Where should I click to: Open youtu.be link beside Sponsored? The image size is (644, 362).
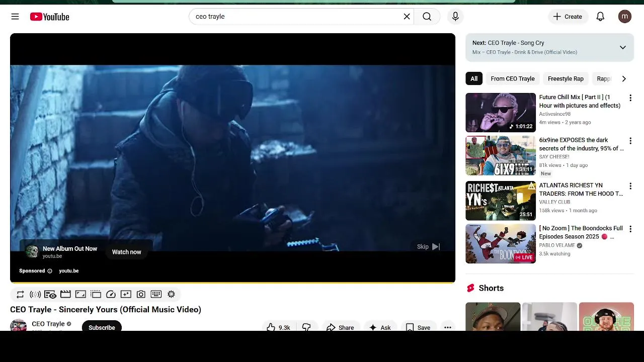[69, 271]
